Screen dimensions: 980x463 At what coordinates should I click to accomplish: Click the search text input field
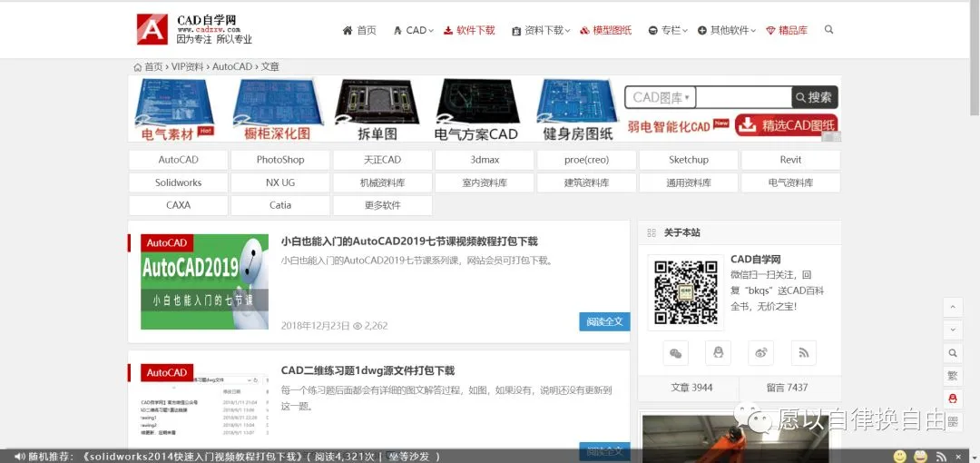[744, 98]
